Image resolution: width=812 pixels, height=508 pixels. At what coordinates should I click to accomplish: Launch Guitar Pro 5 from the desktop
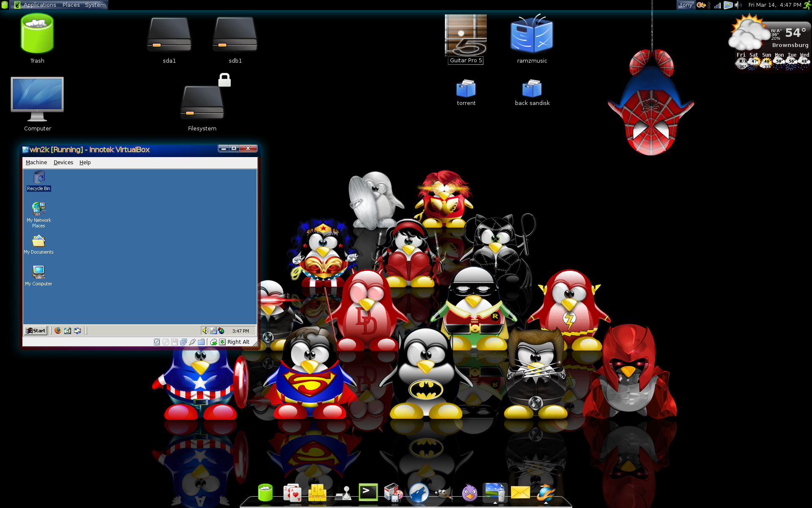(466, 36)
